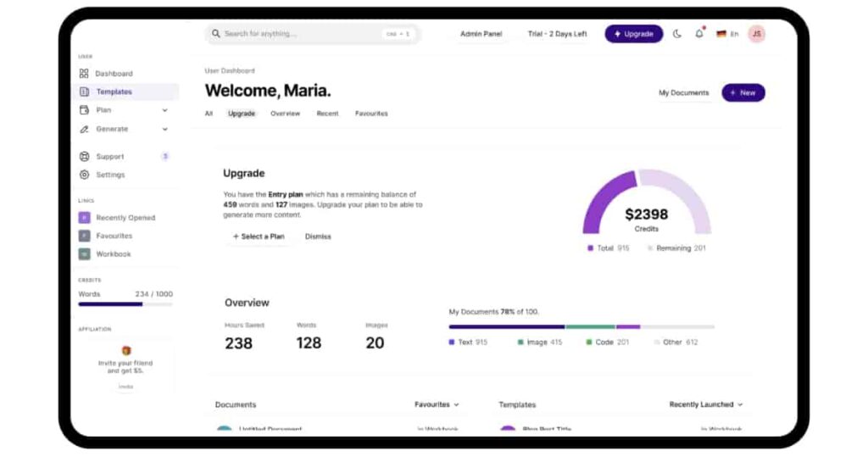The width and height of the screenshot is (868, 456).
Task: Click the Templates icon in sidebar
Action: 84,92
